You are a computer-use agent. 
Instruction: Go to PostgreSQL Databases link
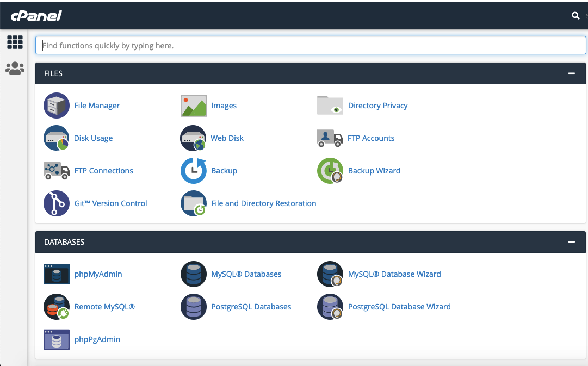pos(251,307)
